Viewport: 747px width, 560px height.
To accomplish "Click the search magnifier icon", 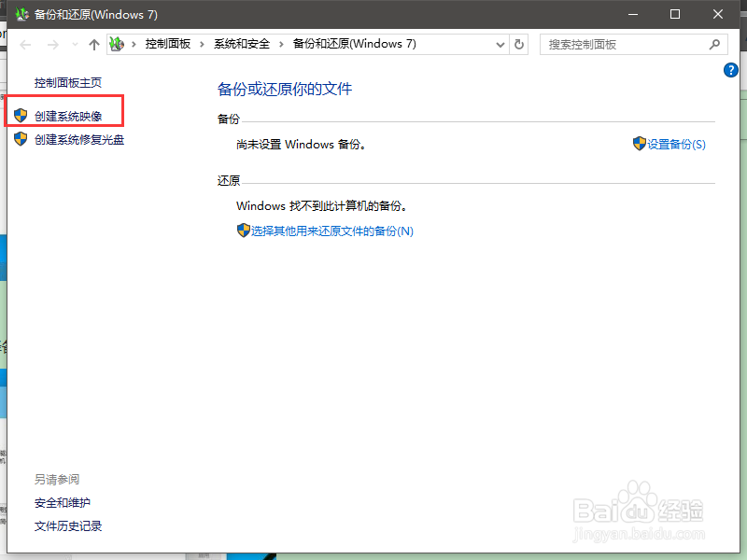I will pos(714,45).
